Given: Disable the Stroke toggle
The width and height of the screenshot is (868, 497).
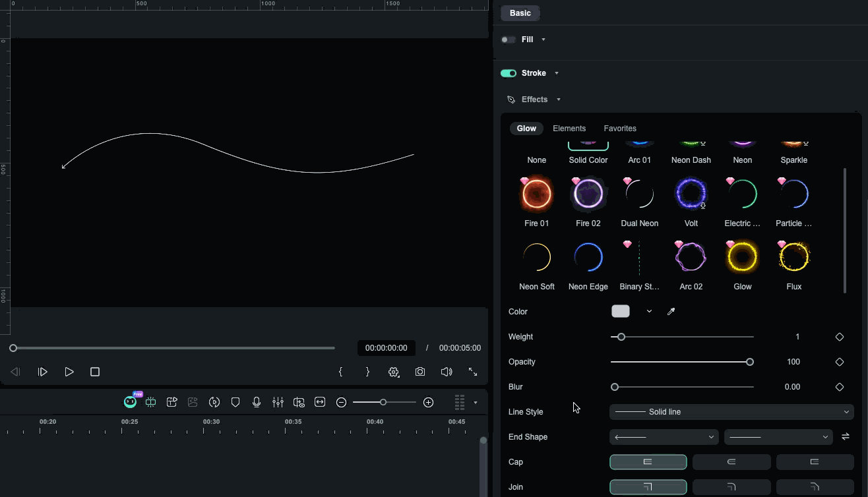Looking at the screenshot, I should tap(508, 73).
